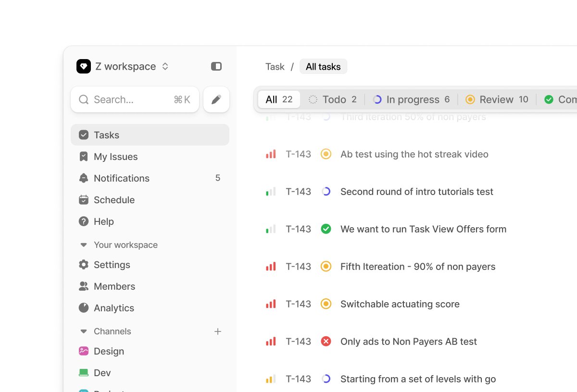This screenshot has height=392, width=577.
Task: Open task Second round of intro tutorials test
Action: (x=417, y=192)
